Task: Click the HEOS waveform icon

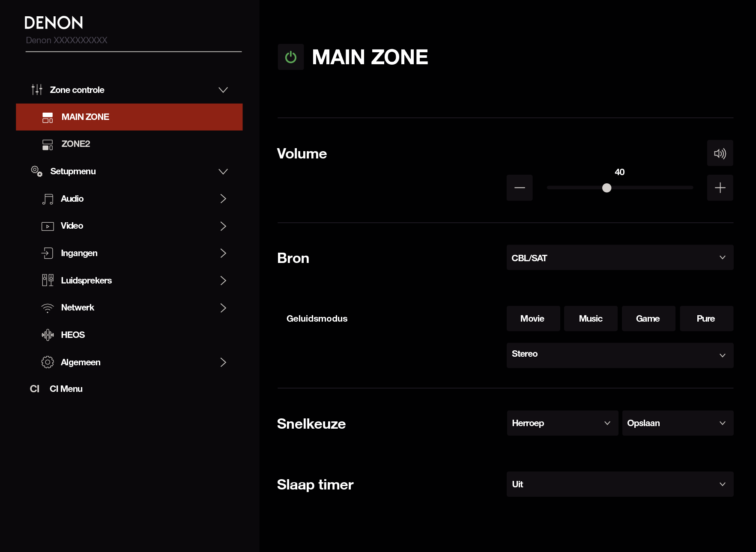Action: [48, 335]
